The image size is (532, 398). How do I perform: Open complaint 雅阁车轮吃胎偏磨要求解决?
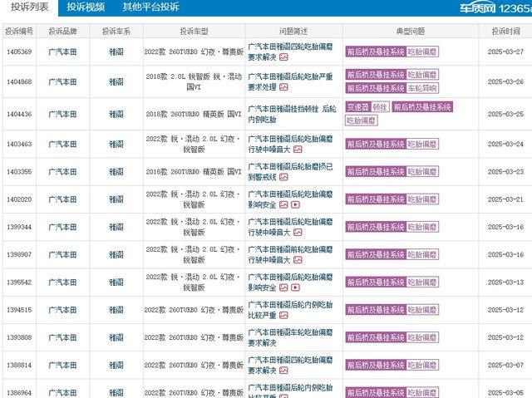click(290, 337)
